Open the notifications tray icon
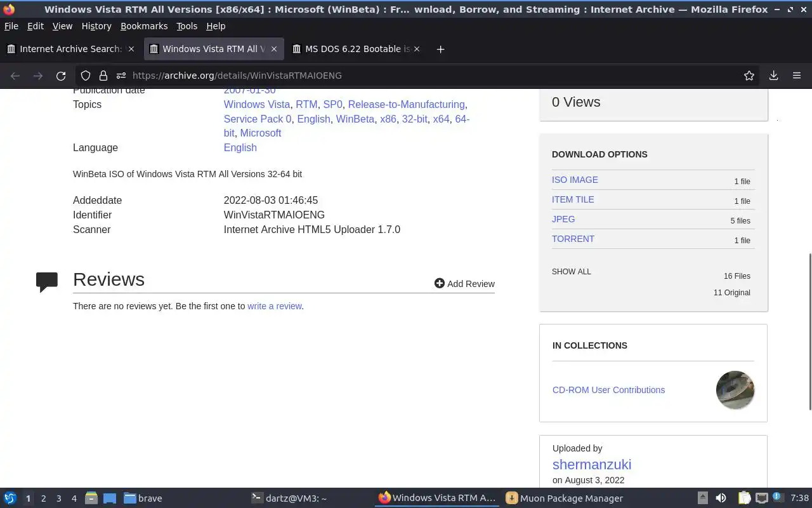The image size is (812, 508). coord(777,498)
